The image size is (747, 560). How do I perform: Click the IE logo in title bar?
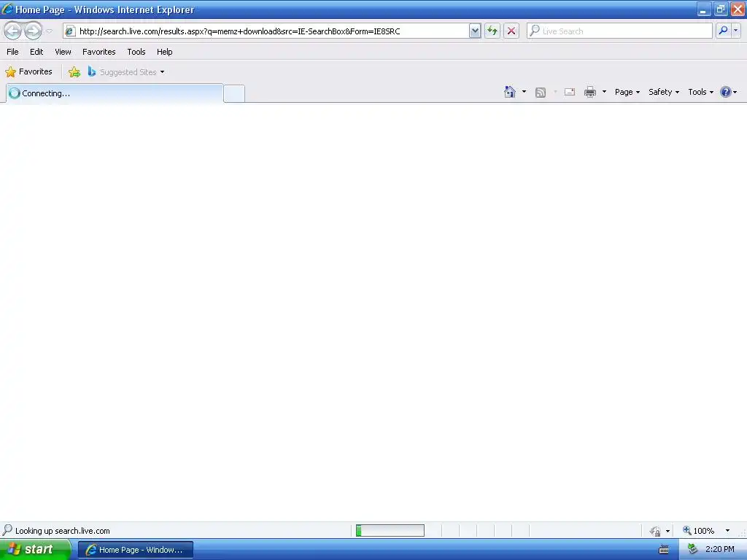7,9
